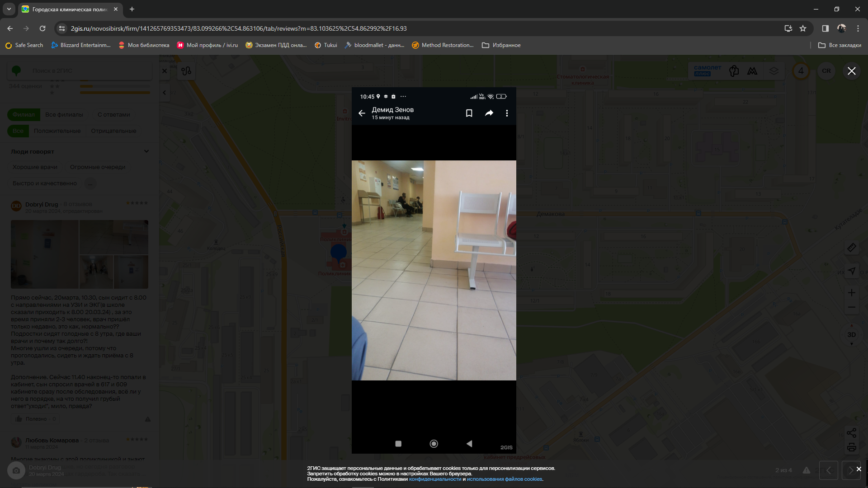Viewport: 868px width, 488px height.
Task: Print the map using the printer icon
Action: 852,447
